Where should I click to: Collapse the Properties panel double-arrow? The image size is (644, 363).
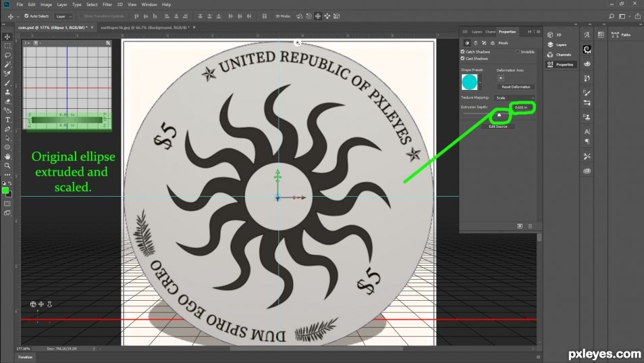pyautogui.click(x=529, y=32)
